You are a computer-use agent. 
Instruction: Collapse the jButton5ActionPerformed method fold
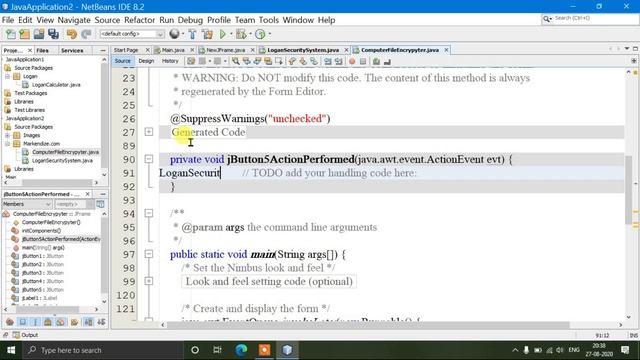point(149,159)
